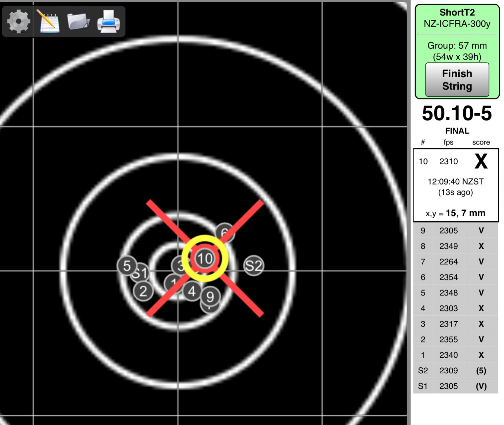Select shot 4 row with 2303 fps
The width and height of the screenshot is (504, 425).
point(456,308)
